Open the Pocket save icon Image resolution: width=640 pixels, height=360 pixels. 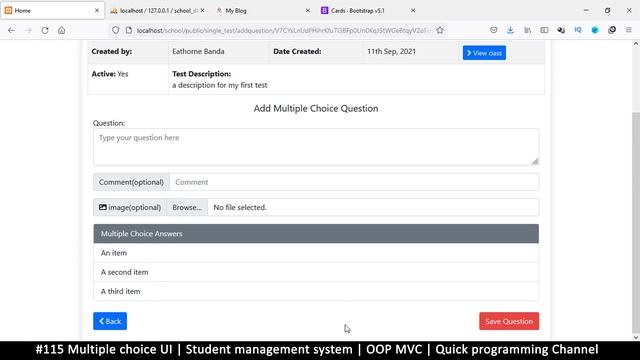coord(493,30)
